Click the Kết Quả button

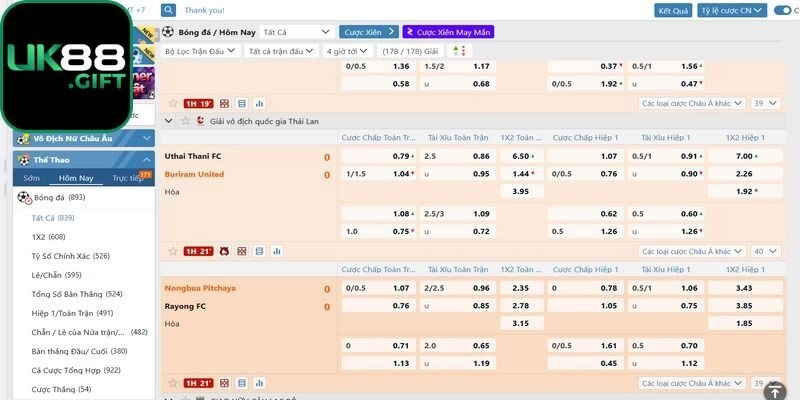click(x=673, y=10)
